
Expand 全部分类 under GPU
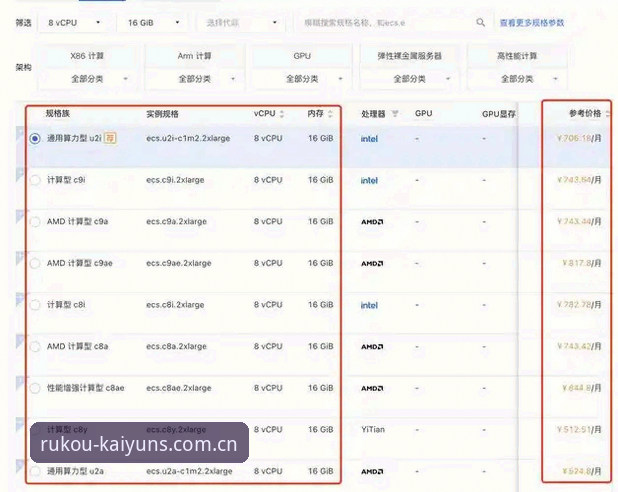pyautogui.click(x=302, y=79)
